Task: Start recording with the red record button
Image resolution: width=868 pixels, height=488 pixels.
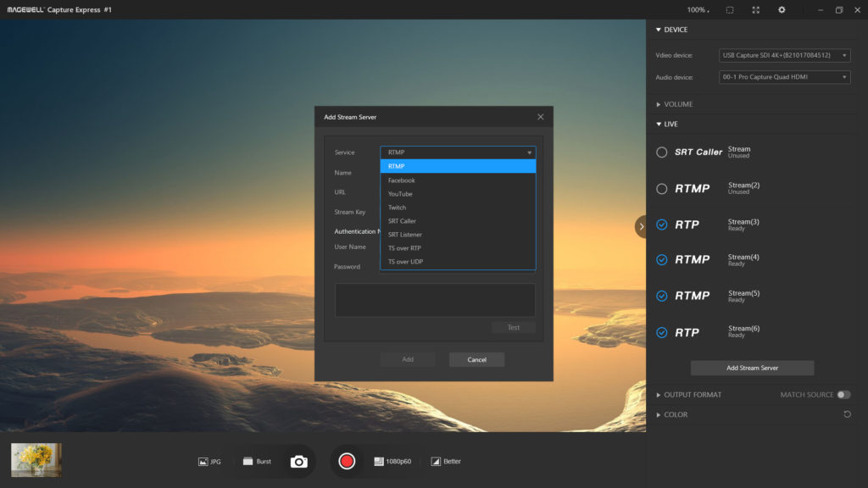Action: (x=347, y=461)
